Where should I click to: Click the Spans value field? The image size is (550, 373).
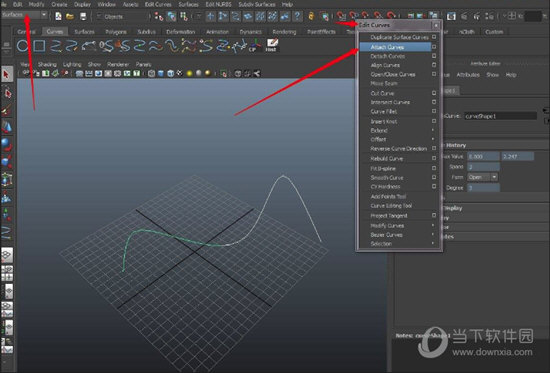483,166
